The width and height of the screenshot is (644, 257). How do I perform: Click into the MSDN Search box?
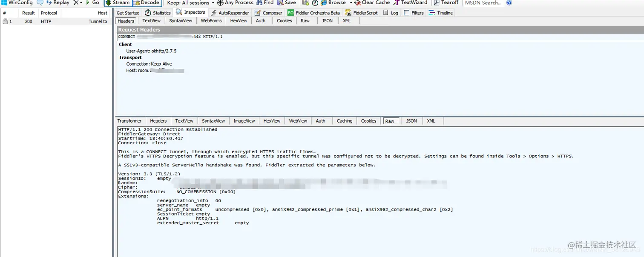(483, 3)
